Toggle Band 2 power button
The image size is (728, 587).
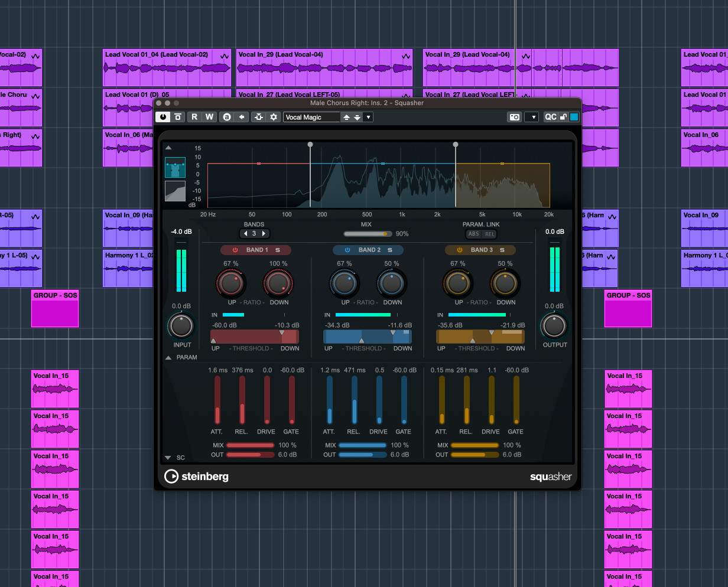347,250
